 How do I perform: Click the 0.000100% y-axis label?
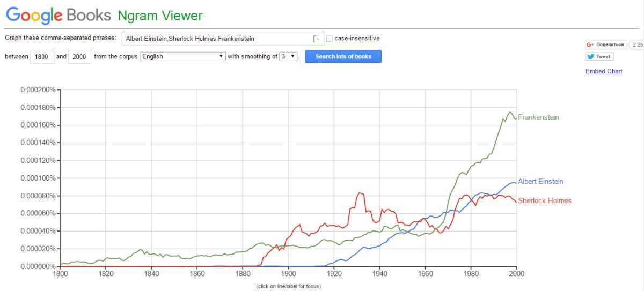pyautogui.click(x=38, y=178)
